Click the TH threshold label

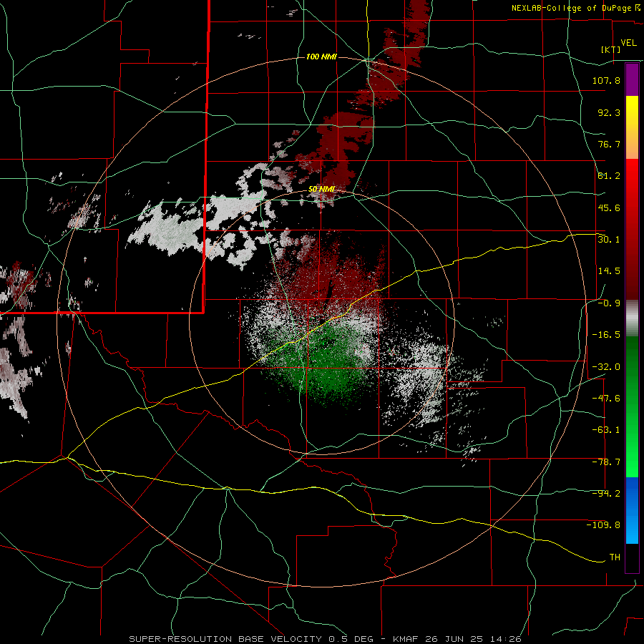click(615, 557)
